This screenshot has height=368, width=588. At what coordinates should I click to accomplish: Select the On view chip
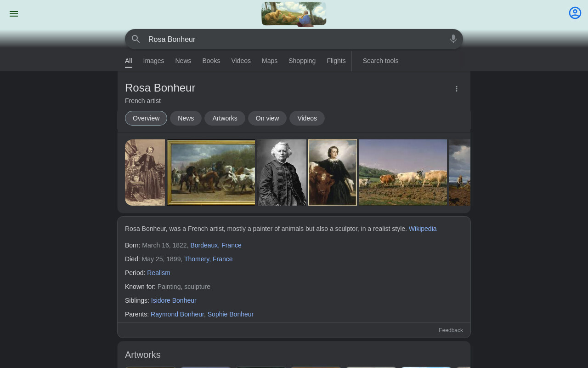pyautogui.click(x=267, y=118)
